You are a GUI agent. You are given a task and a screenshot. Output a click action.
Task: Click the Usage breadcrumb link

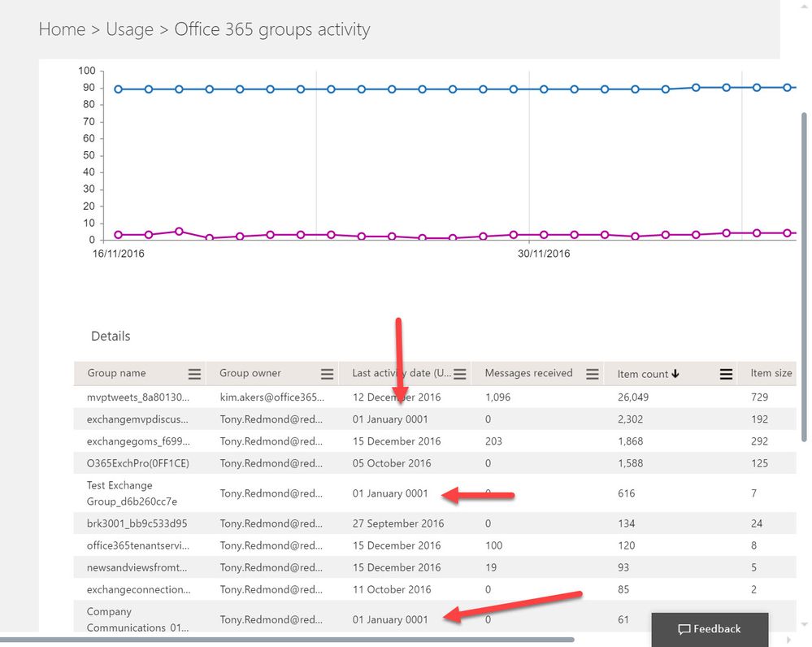[x=130, y=28]
